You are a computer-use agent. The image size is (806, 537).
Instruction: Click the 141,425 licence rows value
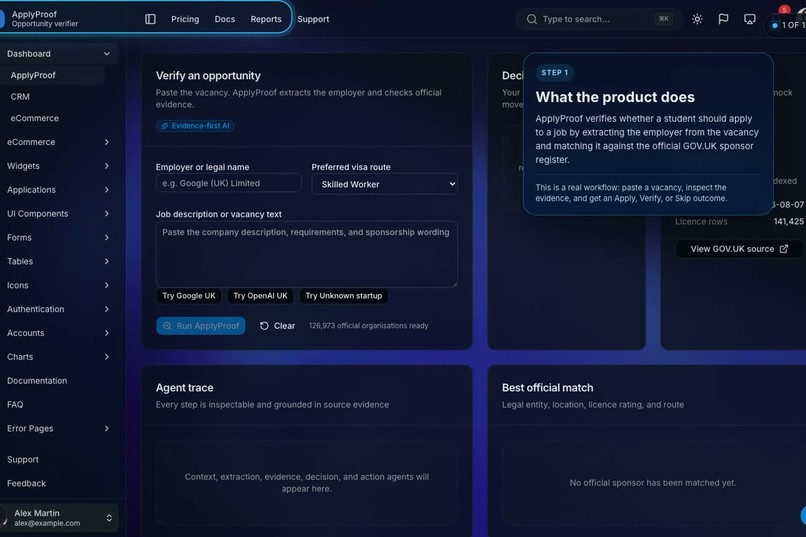click(x=789, y=221)
